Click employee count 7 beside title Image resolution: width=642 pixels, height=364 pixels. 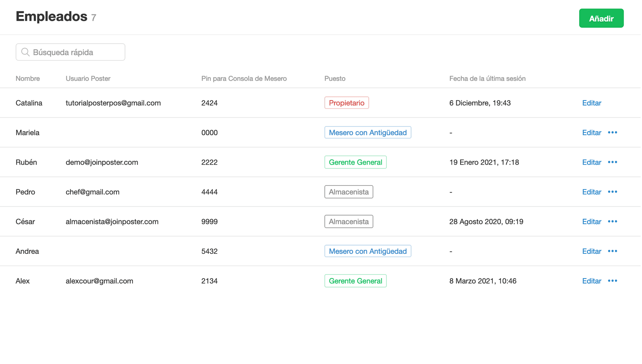click(x=94, y=18)
